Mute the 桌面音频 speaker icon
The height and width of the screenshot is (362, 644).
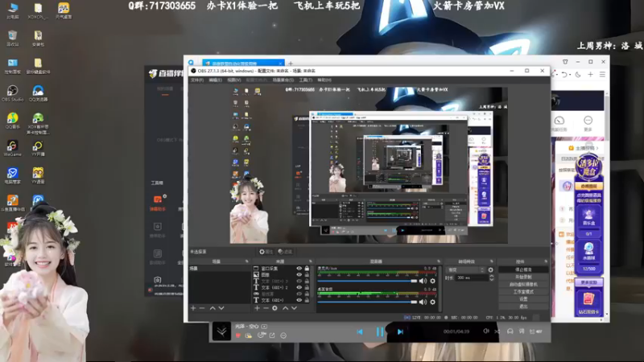pyautogui.click(x=423, y=302)
